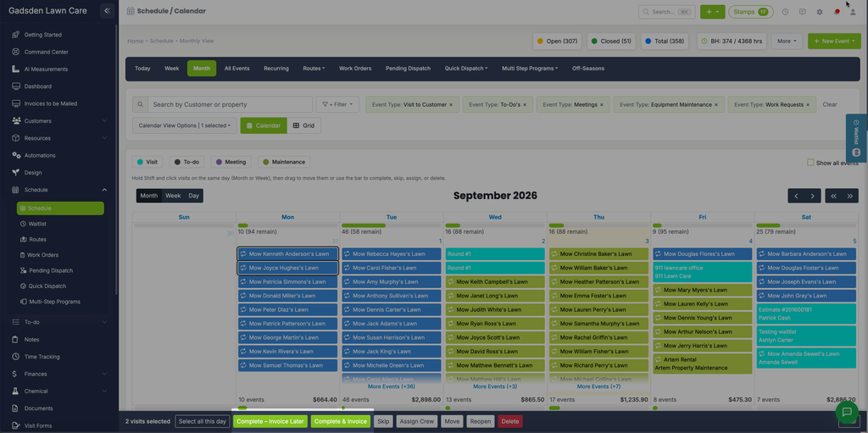Open the chat messages icon in header

click(x=802, y=12)
